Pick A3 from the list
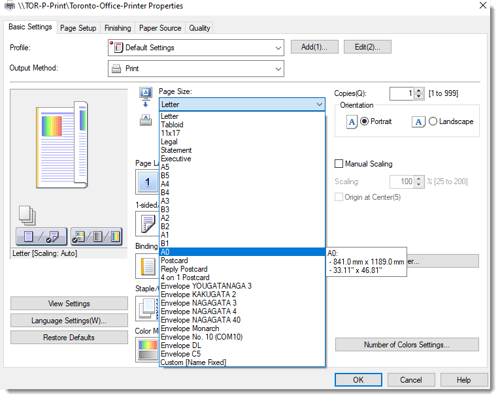The image size is (500, 399). pos(242,201)
